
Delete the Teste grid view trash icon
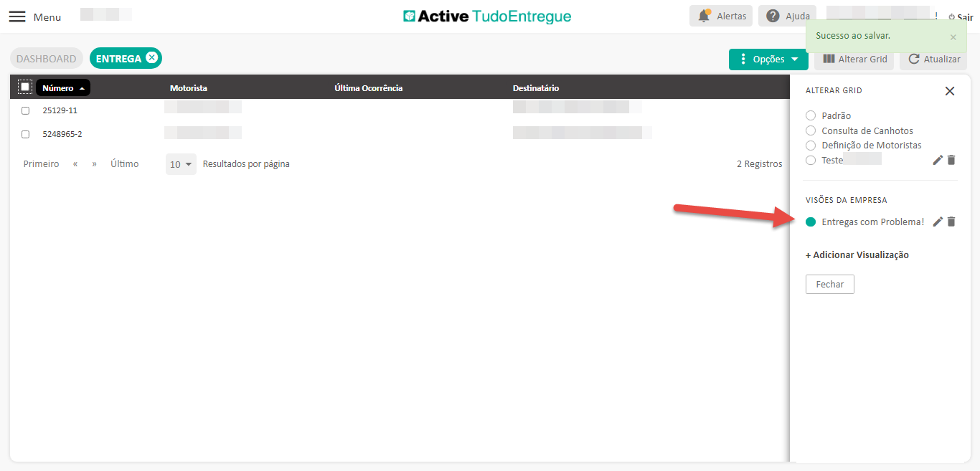(x=951, y=160)
